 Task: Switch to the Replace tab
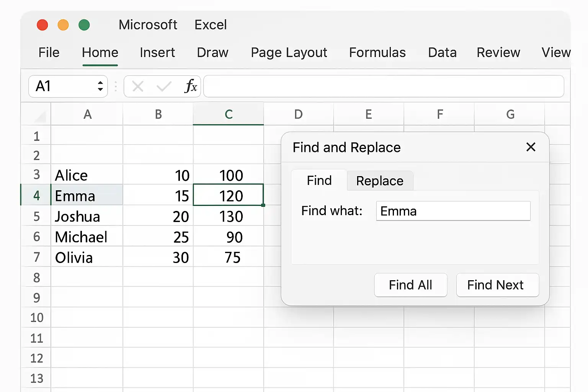[379, 181]
